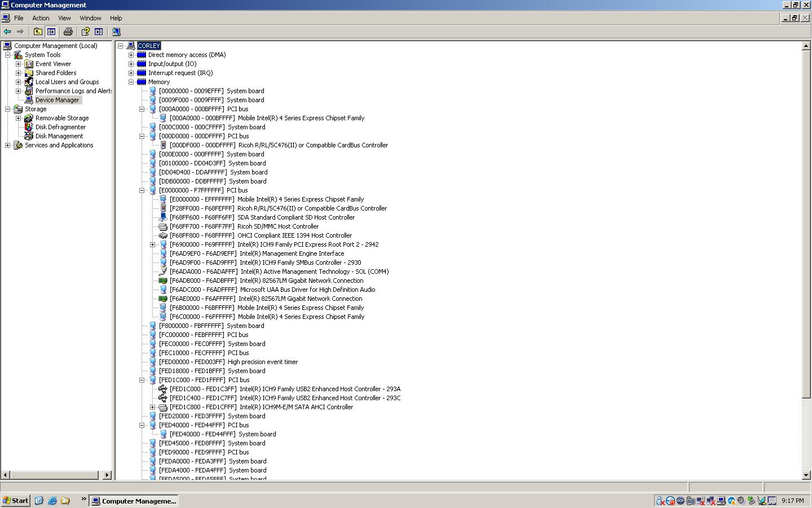
Task: Expand the ICH9M-E/M SATA AHCI Controller node
Action: 152,407
